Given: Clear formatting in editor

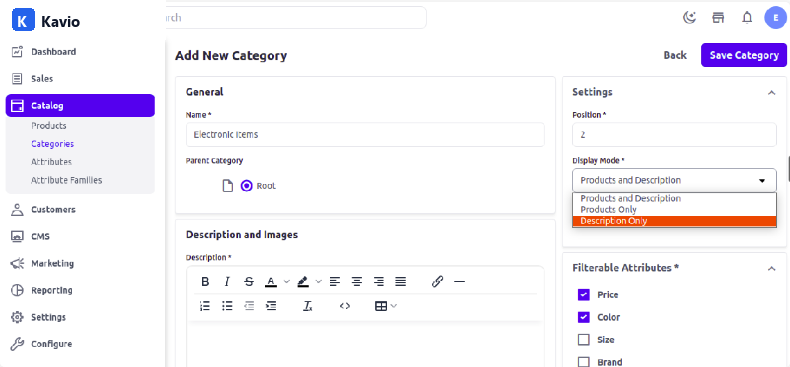Looking at the screenshot, I should (x=308, y=305).
